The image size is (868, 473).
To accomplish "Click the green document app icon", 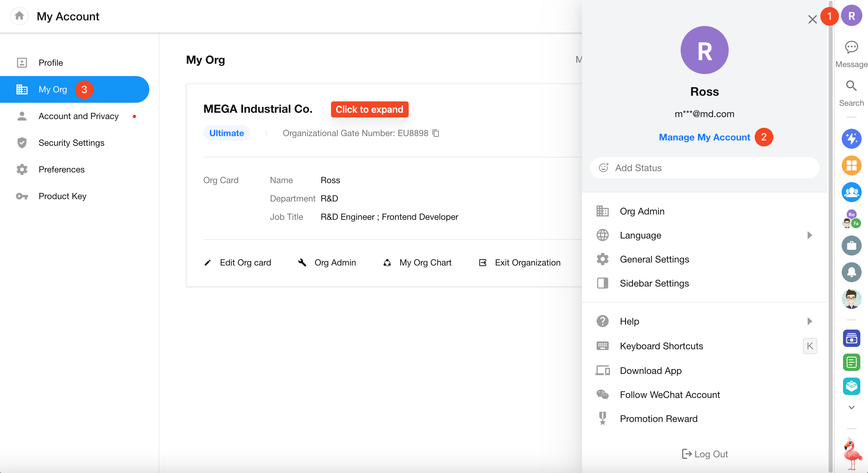I will [x=851, y=362].
